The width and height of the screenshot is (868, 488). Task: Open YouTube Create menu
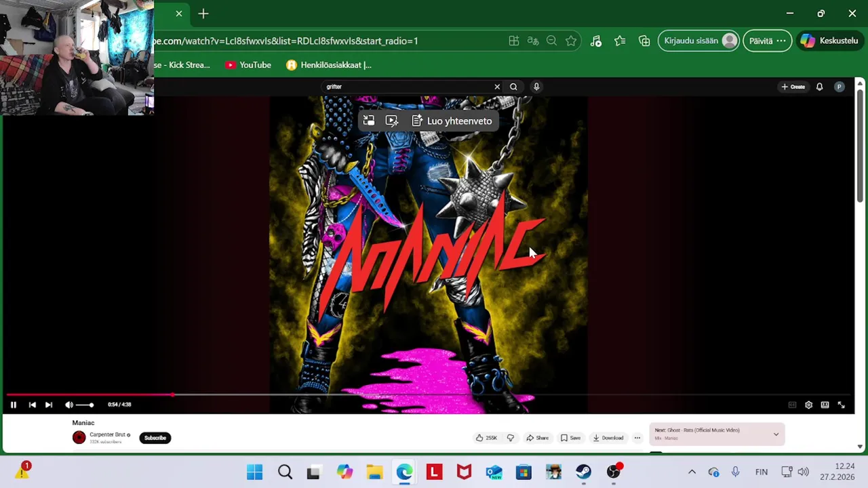click(793, 87)
